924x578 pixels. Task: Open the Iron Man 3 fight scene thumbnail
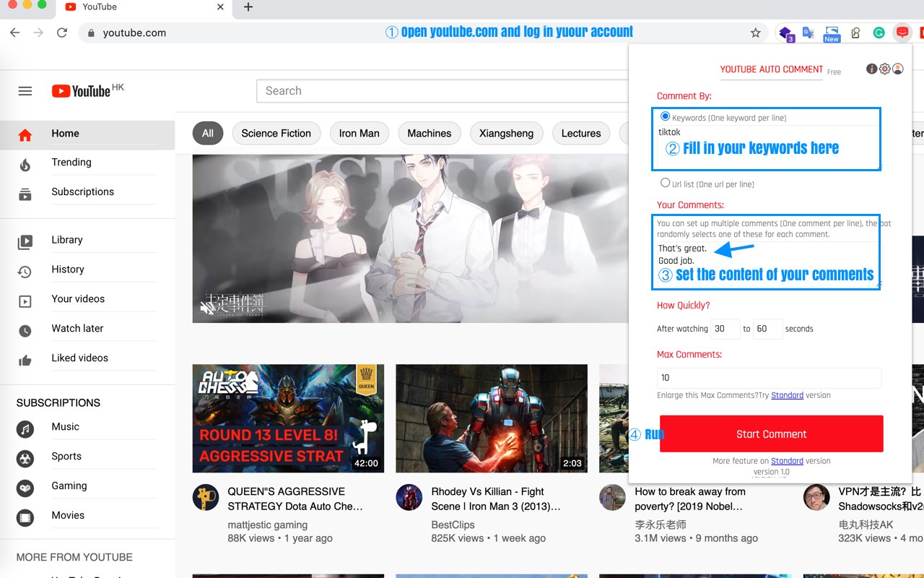point(492,418)
